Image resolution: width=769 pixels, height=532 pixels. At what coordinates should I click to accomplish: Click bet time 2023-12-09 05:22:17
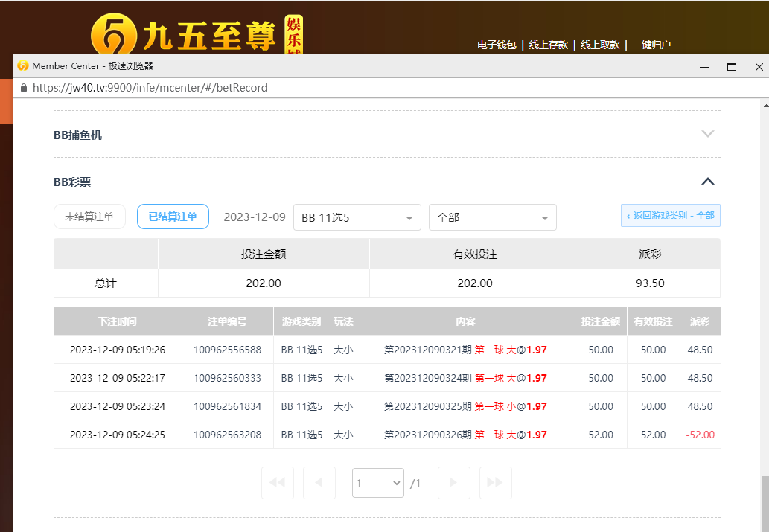click(118, 379)
